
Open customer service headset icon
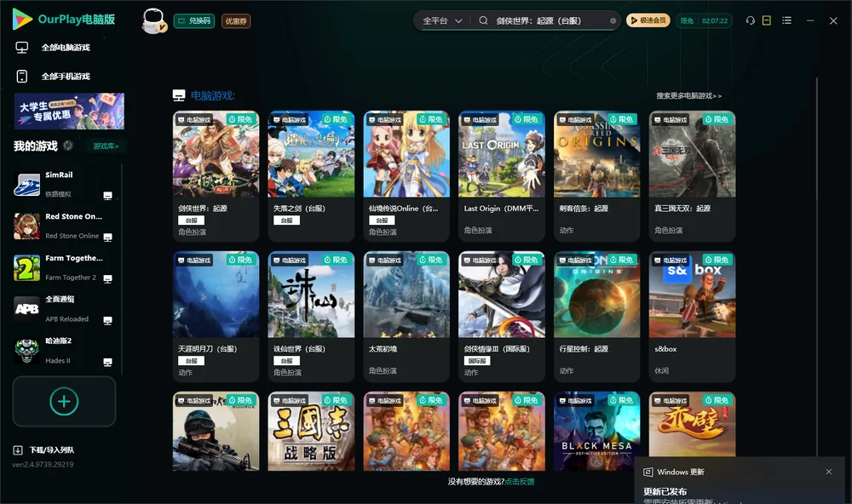750,20
